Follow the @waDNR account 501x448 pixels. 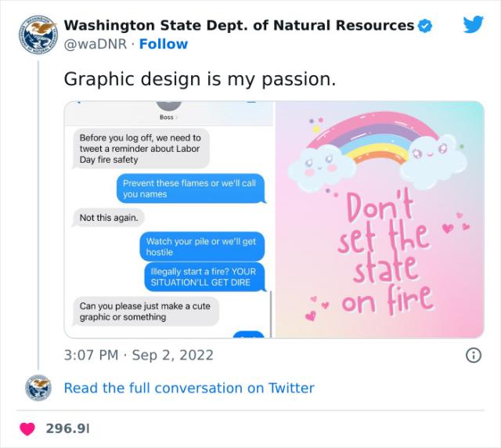click(x=164, y=44)
